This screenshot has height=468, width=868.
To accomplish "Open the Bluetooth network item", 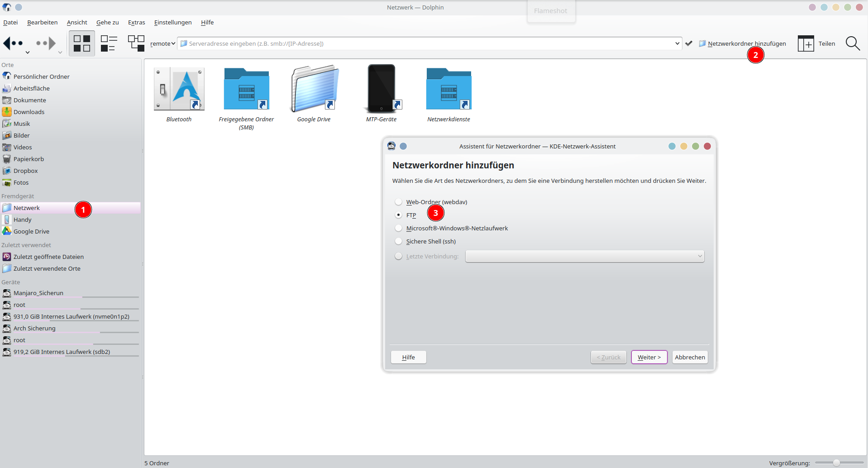I will coord(179,89).
